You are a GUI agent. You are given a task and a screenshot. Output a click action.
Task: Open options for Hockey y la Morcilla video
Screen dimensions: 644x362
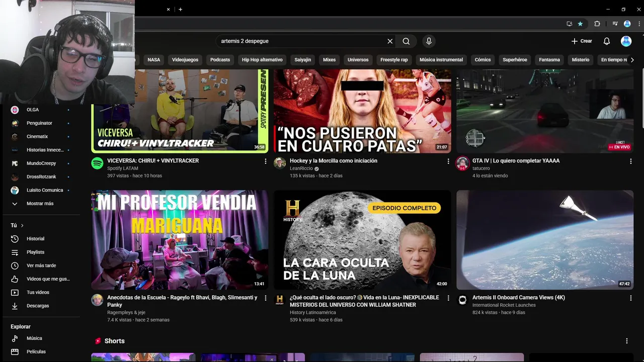click(x=448, y=161)
